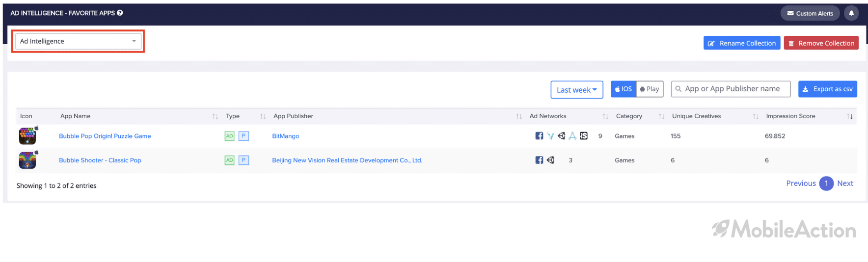Click the AD badge for Bubble Shooter

pyautogui.click(x=229, y=160)
